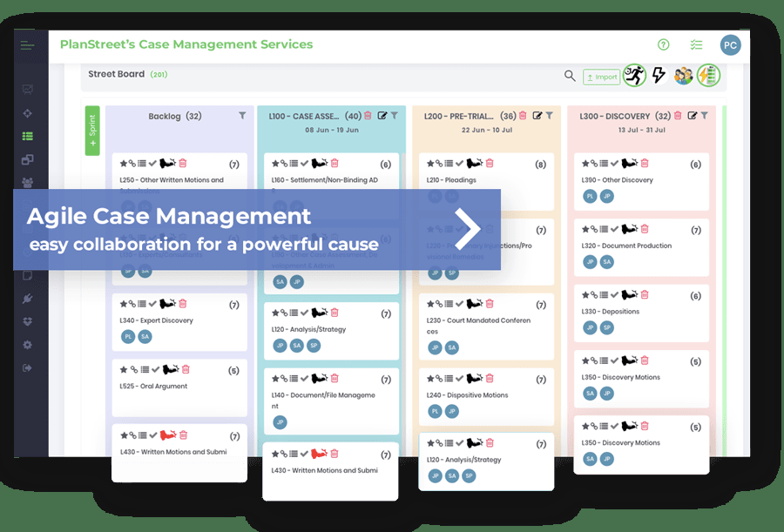Click the 08 Jun - 19 Jun date range
The image size is (784, 532).
[332, 130]
